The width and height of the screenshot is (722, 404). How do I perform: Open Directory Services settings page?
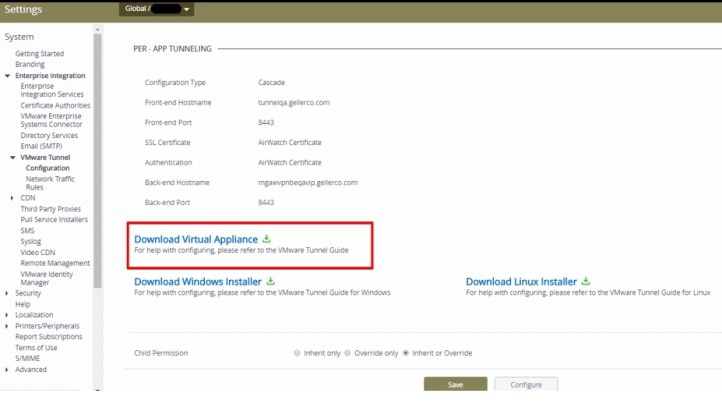(x=49, y=135)
